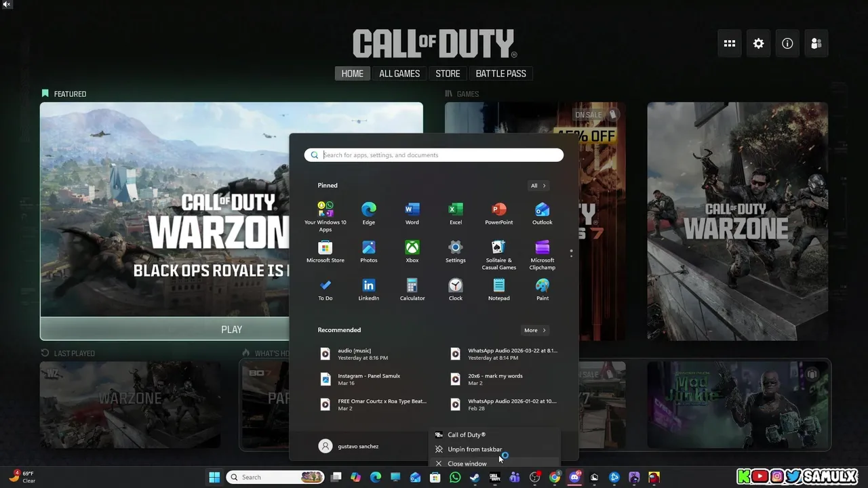Launch Word from the Start menu
The image size is (868, 488).
(412, 213)
